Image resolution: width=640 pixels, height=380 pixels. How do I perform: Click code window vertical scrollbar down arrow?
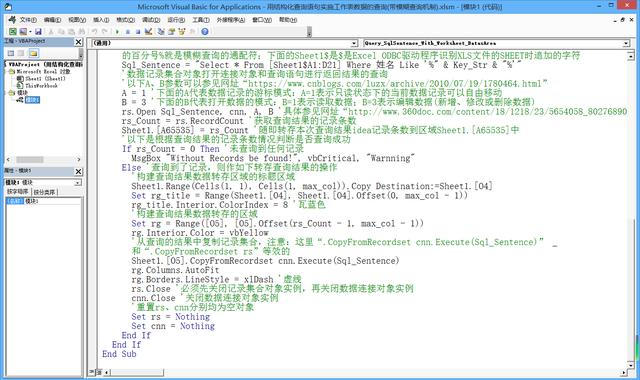click(x=631, y=365)
